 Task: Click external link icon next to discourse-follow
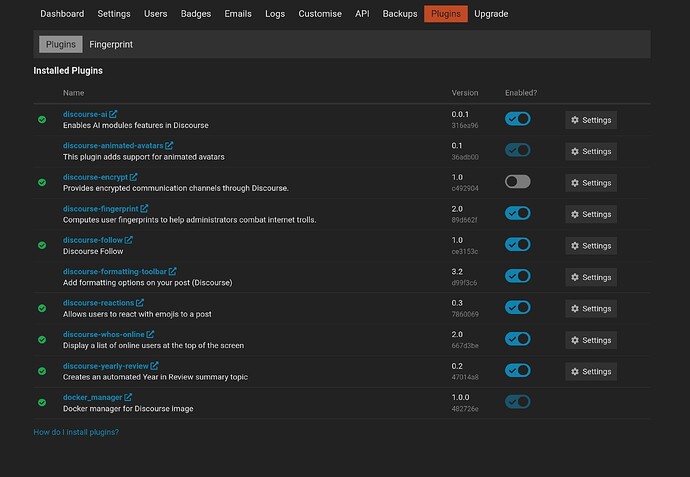tap(128, 240)
